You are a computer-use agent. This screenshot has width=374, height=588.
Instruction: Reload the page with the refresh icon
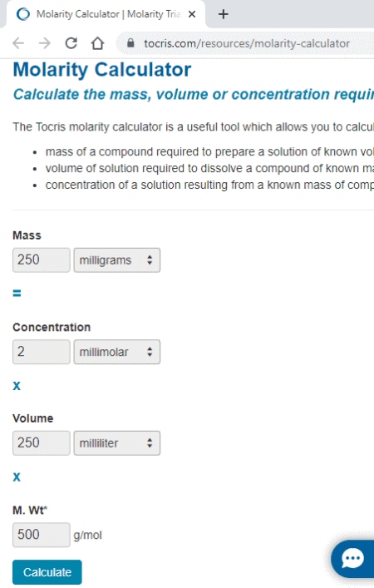[x=71, y=43]
